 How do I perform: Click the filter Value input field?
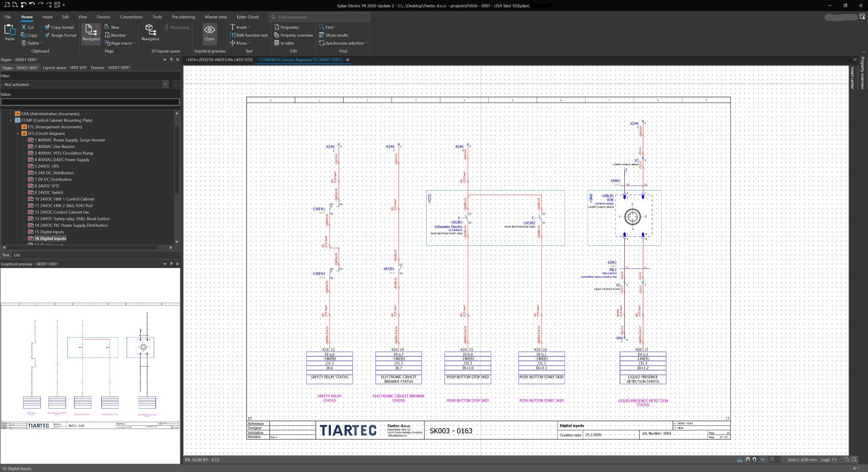click(x=90, y=102)
